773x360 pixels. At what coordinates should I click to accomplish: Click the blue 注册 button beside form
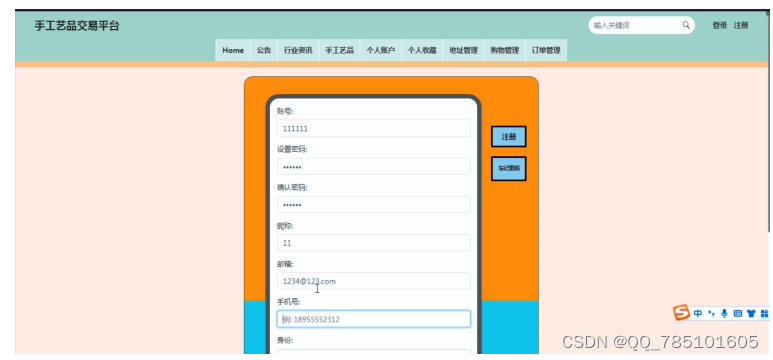coord(508,137)
